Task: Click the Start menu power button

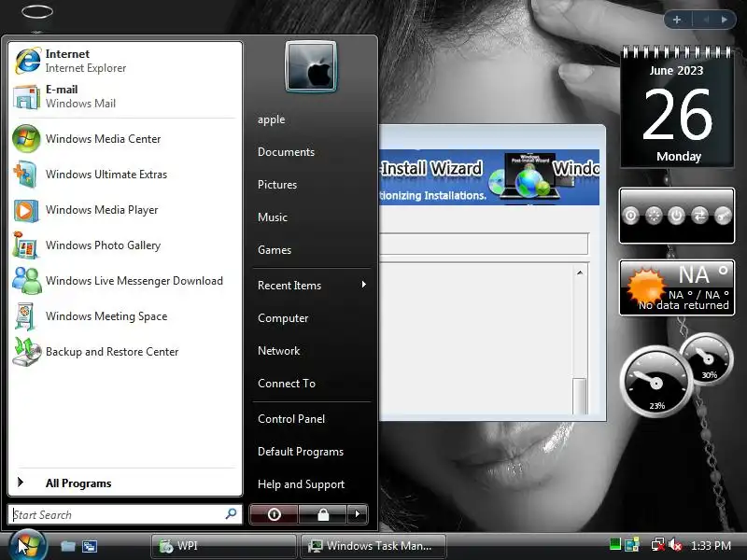Action: pyautogui.click(x=274, y=514)
